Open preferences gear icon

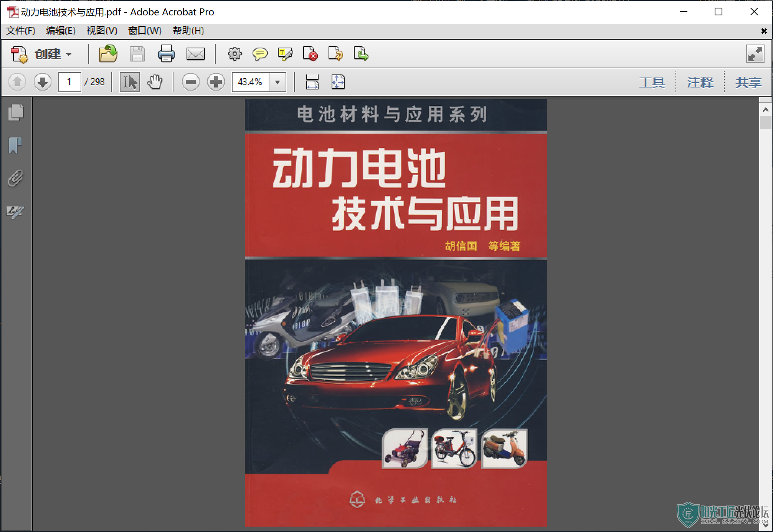click(235, 54)
